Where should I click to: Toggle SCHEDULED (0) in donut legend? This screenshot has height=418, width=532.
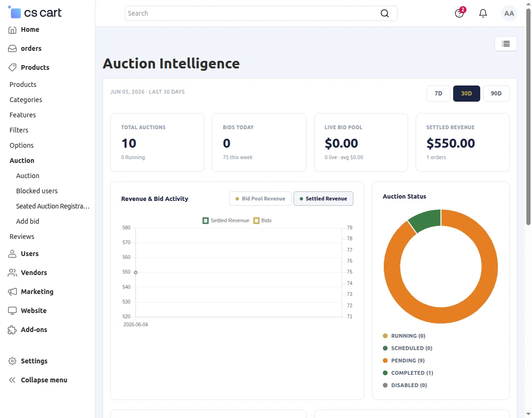pos(408,348)
